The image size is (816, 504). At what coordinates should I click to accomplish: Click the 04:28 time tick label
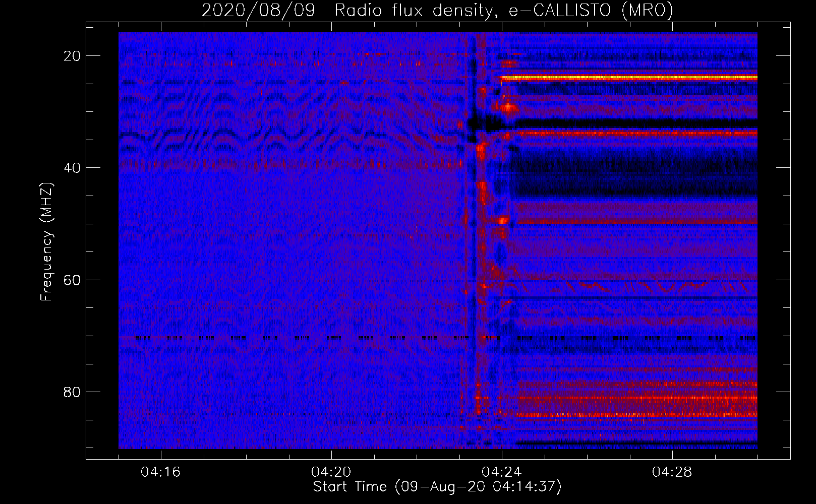672,472
